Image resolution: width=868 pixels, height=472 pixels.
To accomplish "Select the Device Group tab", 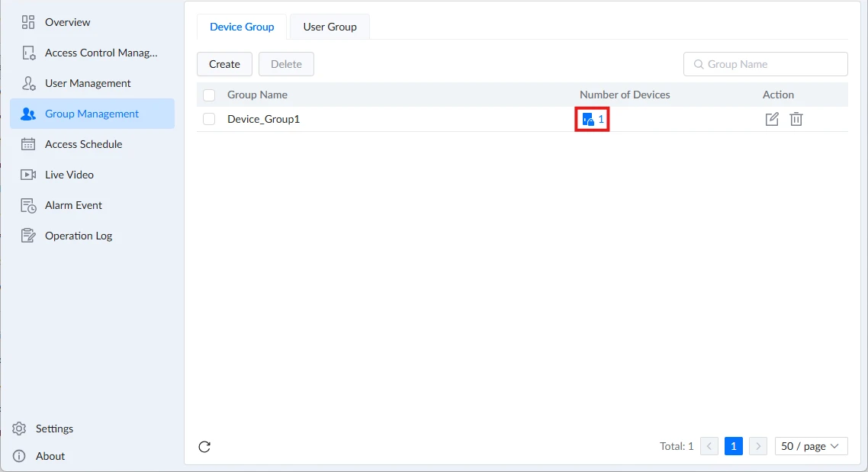I will click(x=242, y=27).
